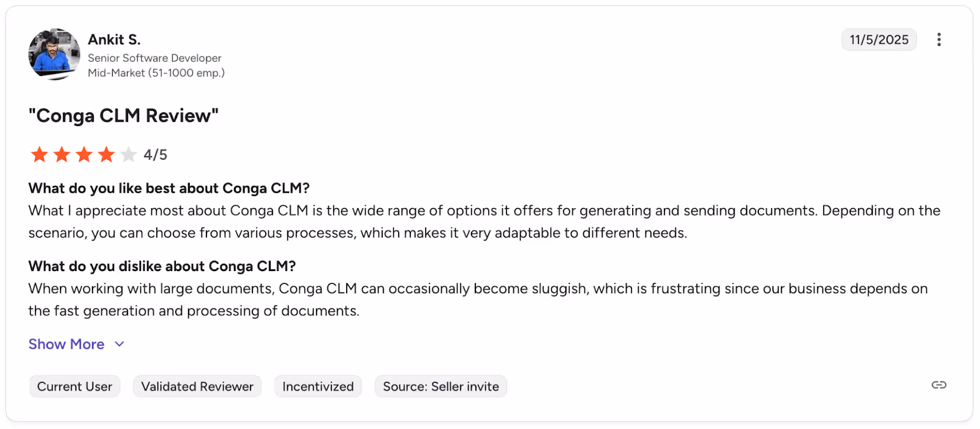Click the empty fifth star
980x429 pixels.
pos(127,154)
